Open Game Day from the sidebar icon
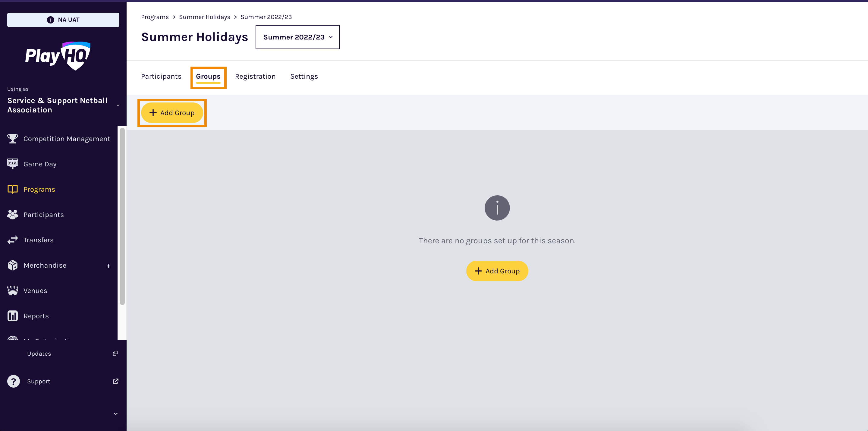This screenshot has height=431, width=868. (12, 164)
